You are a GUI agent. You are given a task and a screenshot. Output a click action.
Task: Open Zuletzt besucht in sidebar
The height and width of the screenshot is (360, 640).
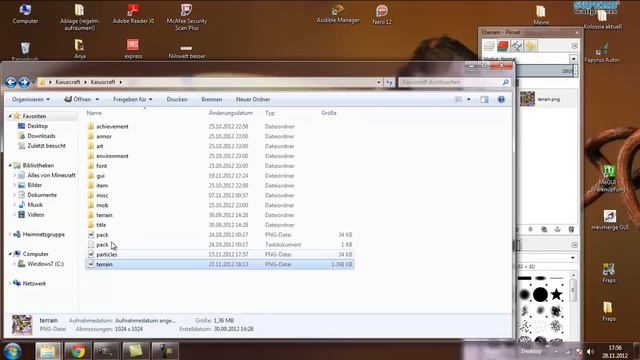click(x=47, y=146)
